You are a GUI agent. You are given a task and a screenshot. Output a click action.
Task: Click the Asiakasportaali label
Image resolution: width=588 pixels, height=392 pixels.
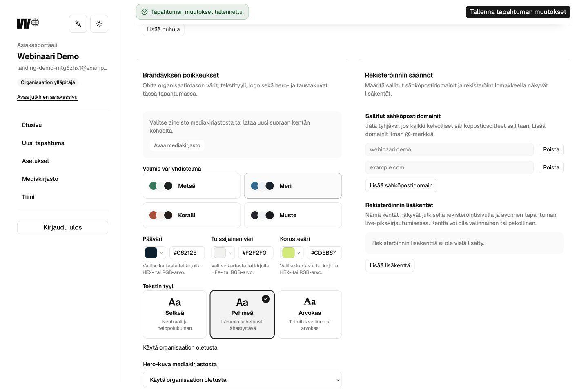tap(37, 45)
